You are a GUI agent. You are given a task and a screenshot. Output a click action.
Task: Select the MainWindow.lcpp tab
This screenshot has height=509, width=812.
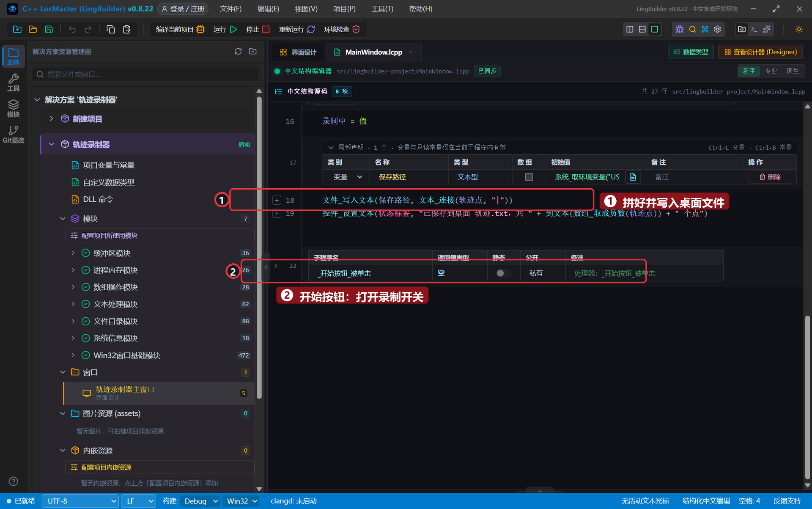(373, 52)
